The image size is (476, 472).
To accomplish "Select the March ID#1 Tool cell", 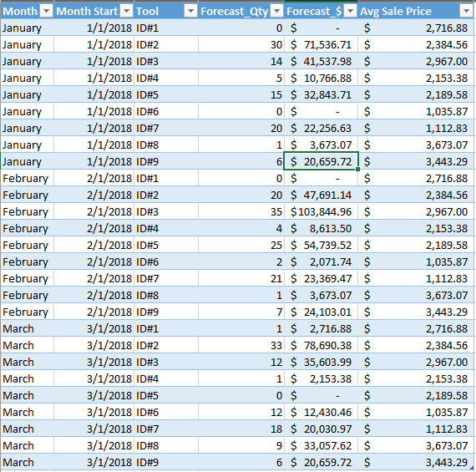I will point(166,328).
